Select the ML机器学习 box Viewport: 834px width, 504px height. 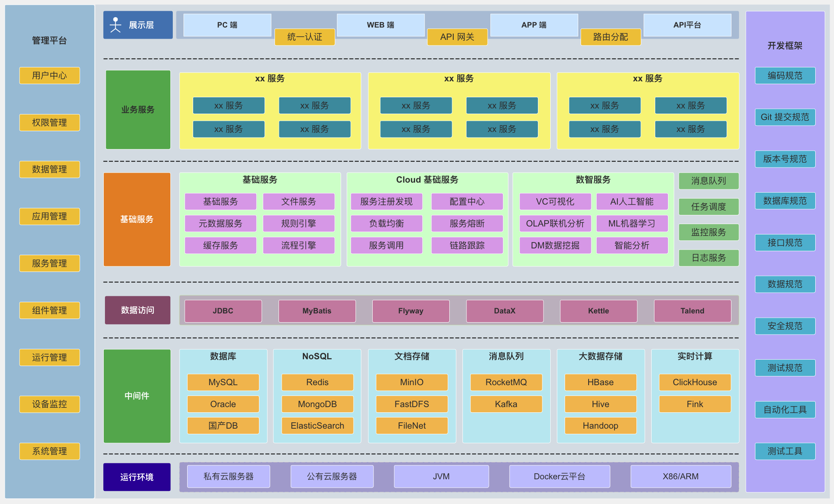tap(632, 224)
